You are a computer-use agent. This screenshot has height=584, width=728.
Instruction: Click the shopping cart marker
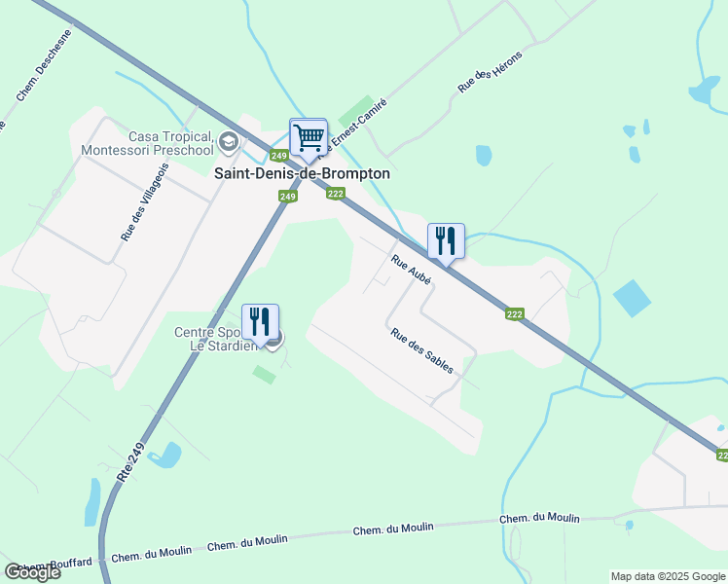[309, 139]
